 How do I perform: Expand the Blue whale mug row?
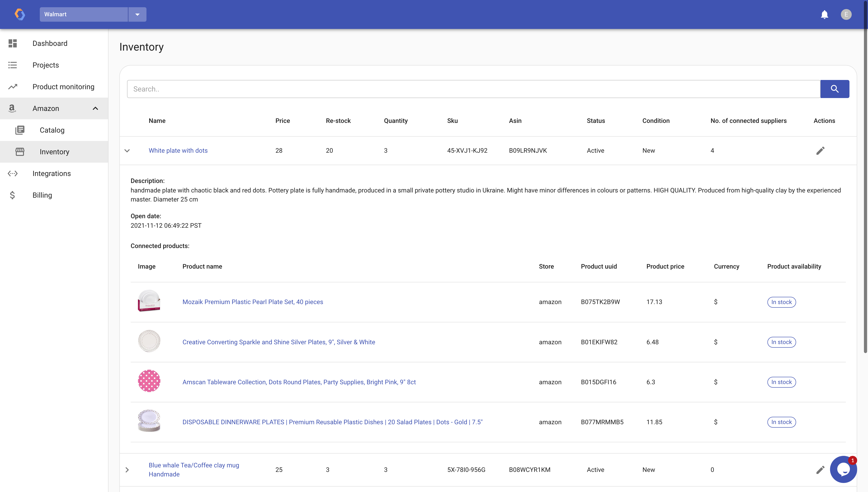click(127, 470)
